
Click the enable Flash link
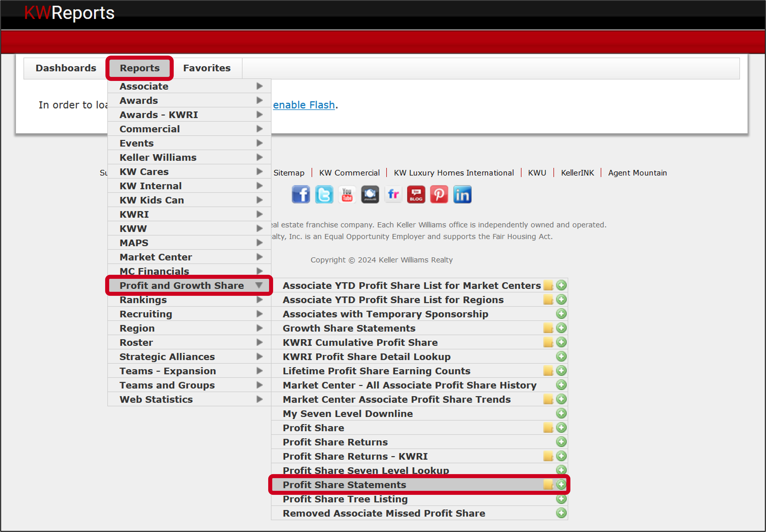coord(304,105)
